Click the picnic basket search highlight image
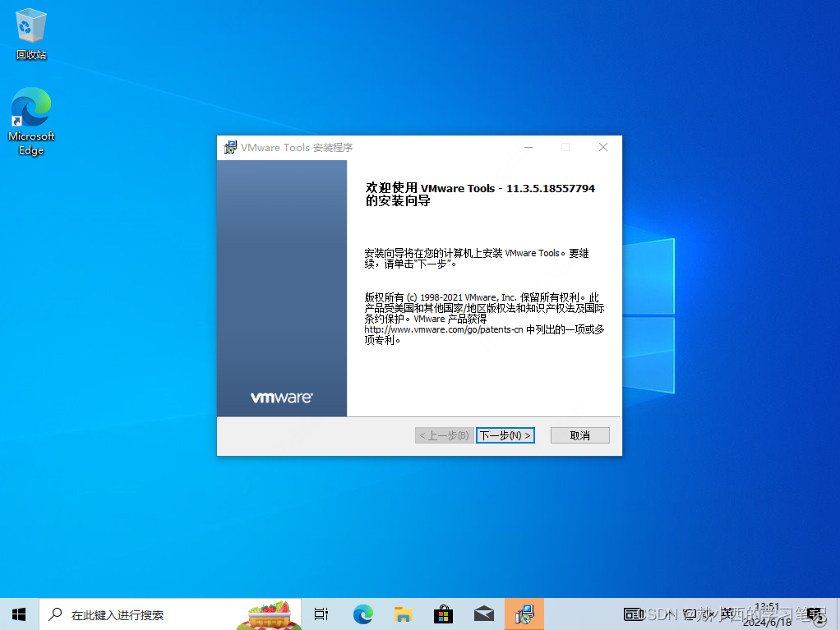The image size is (840, 630). pyautogui.click(x=269, y=615)
